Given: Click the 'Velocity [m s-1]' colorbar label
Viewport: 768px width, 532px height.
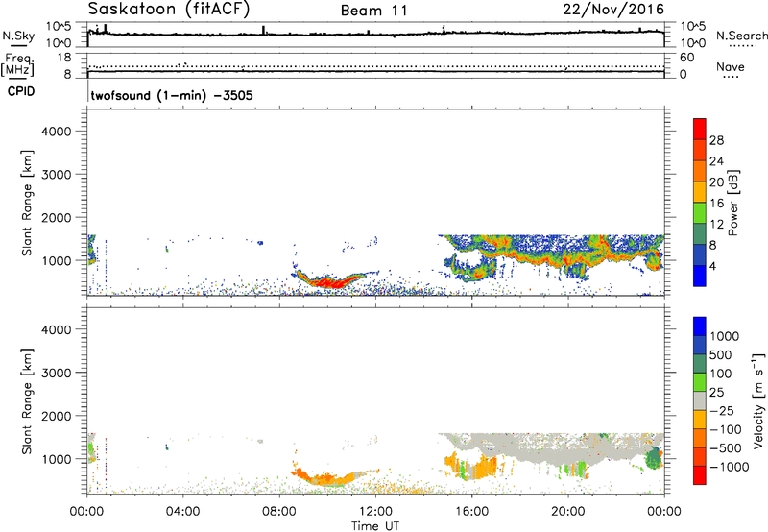Looking at the screenshot, I should coord(758,400).
